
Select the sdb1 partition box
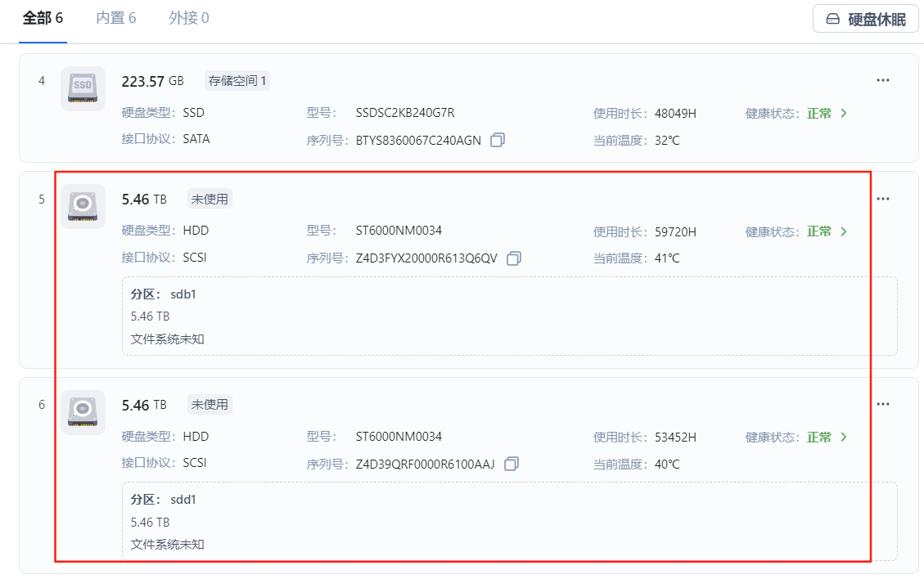(x=509, y=316)
